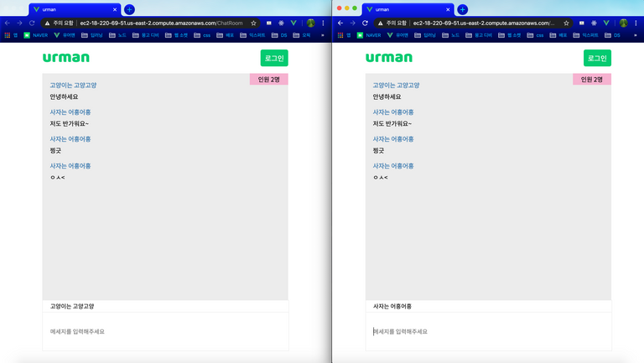Open the DS bookmark folder in right window
Image resolution: width=644 pixels, height=363 pixels.
pos(612,35)
